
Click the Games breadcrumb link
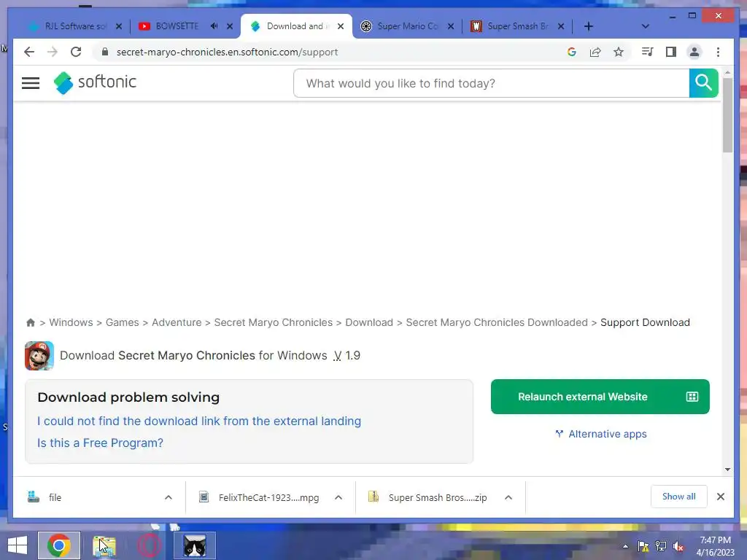pyautogui.click(x=122, y=322)
